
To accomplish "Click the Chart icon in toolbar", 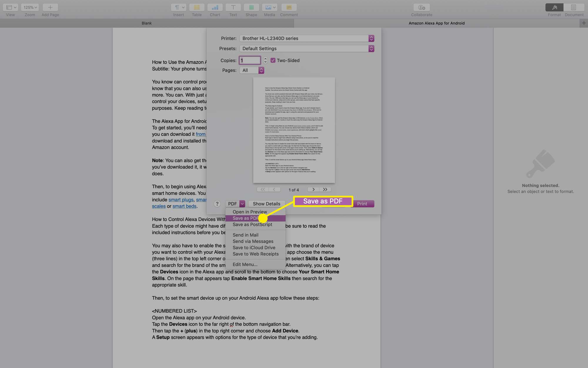I will (215, 6).
